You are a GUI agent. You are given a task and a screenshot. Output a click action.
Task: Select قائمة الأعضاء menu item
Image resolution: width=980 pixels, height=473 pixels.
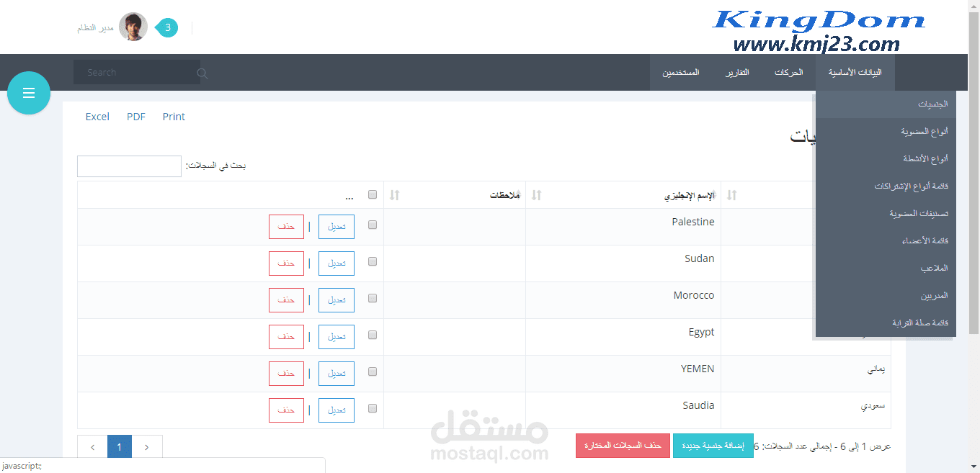tap(886, 241)
